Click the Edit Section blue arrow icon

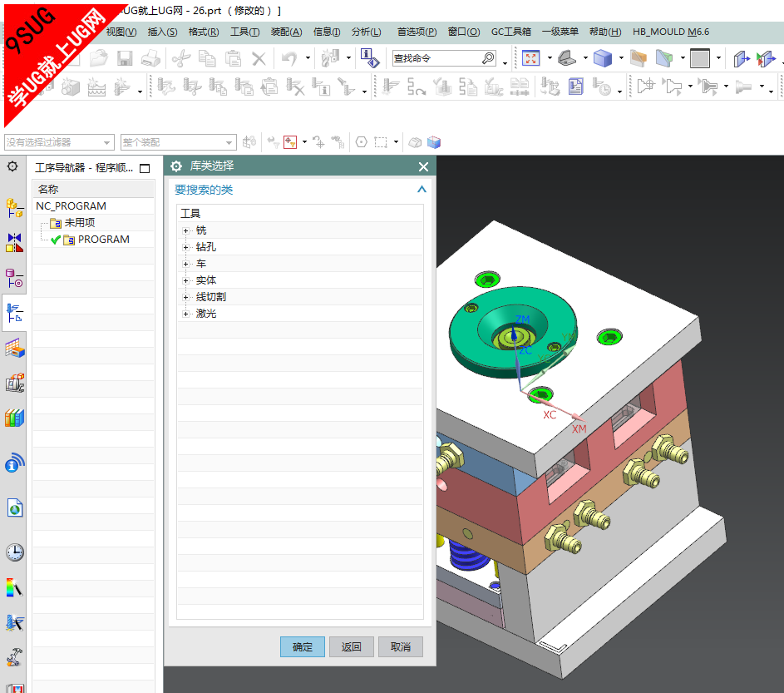(x=741, y=58)
